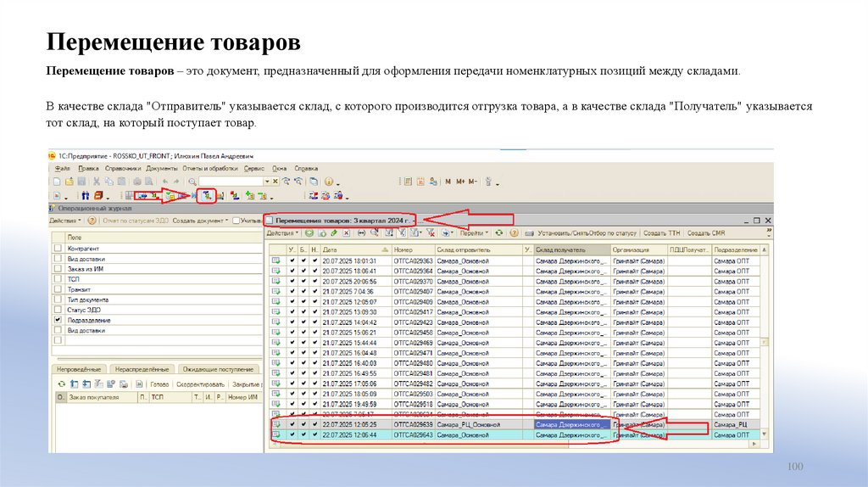Open the Перейти dropdown
The height and width of the screenshot is (487, 868).
pyautogui.click(x=475, y=233)
